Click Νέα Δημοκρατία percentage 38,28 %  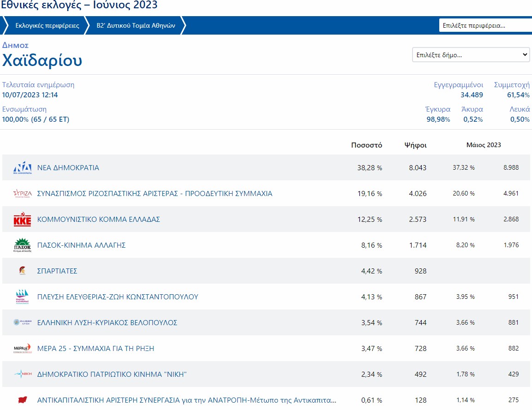coord(370,167)
